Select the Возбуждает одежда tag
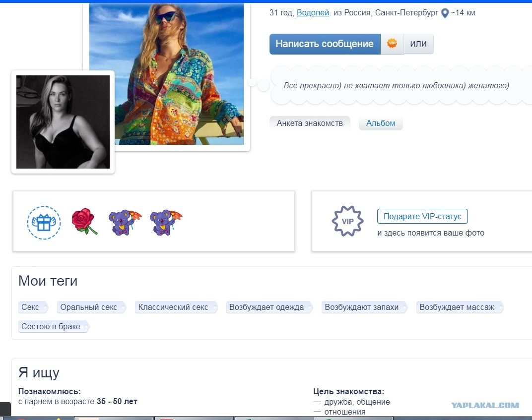 pos(269,307)
